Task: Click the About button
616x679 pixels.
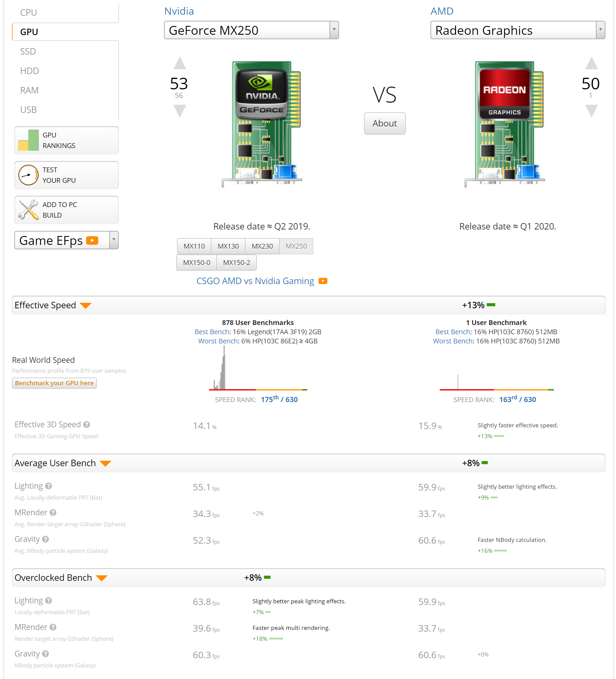Action: pyautogui.click(x=385, y=123)
